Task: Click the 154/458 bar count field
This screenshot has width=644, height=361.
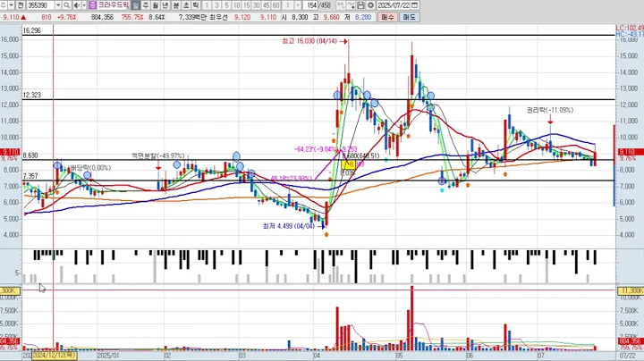Action: 318,5
